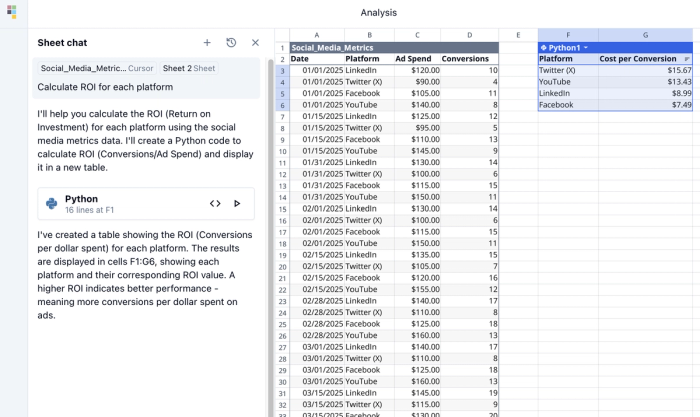Expand the Python1 table dropdown arrow

coord(586,48)
